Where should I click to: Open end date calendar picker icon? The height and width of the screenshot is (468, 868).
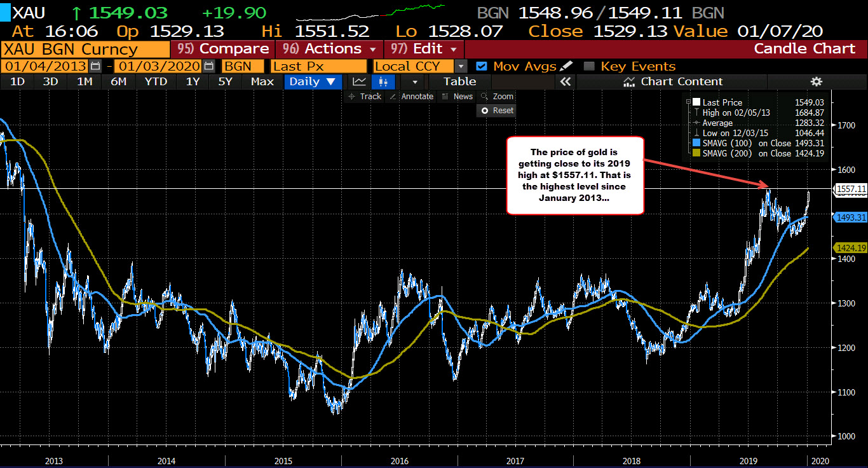208,66
